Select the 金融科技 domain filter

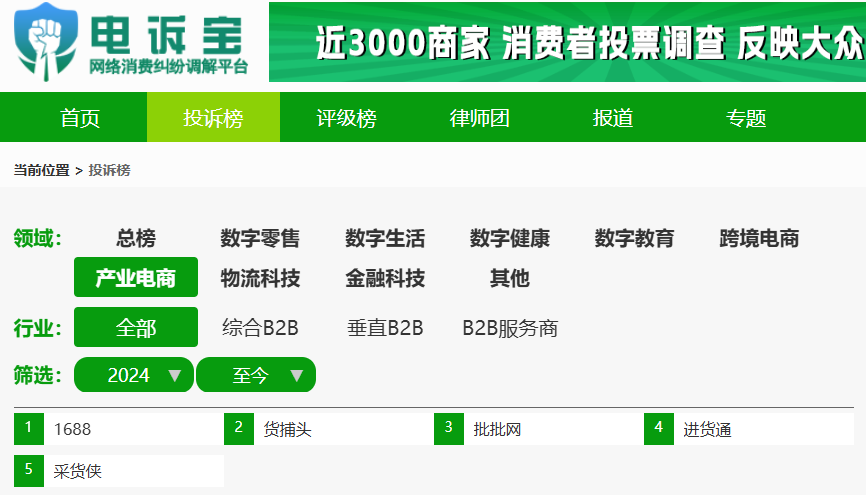tap(385, 277)
